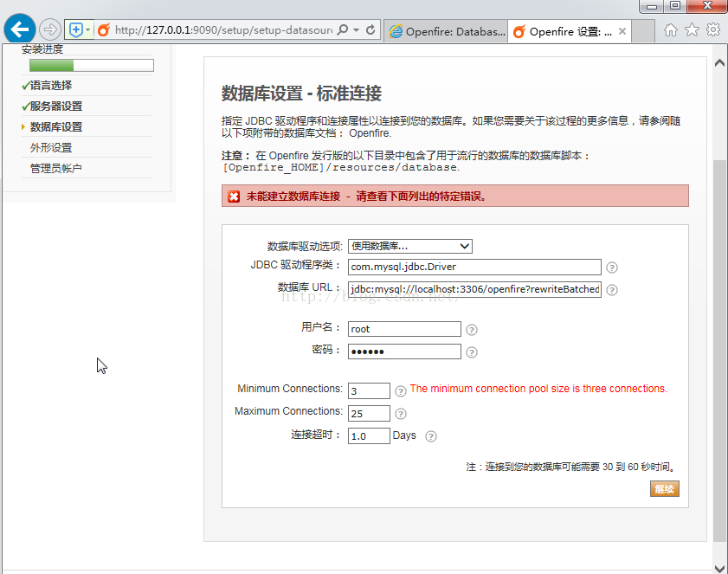Open the browser home icon
Image resolution: width=728 pixels, height=574 pixels.
[670, 30]
